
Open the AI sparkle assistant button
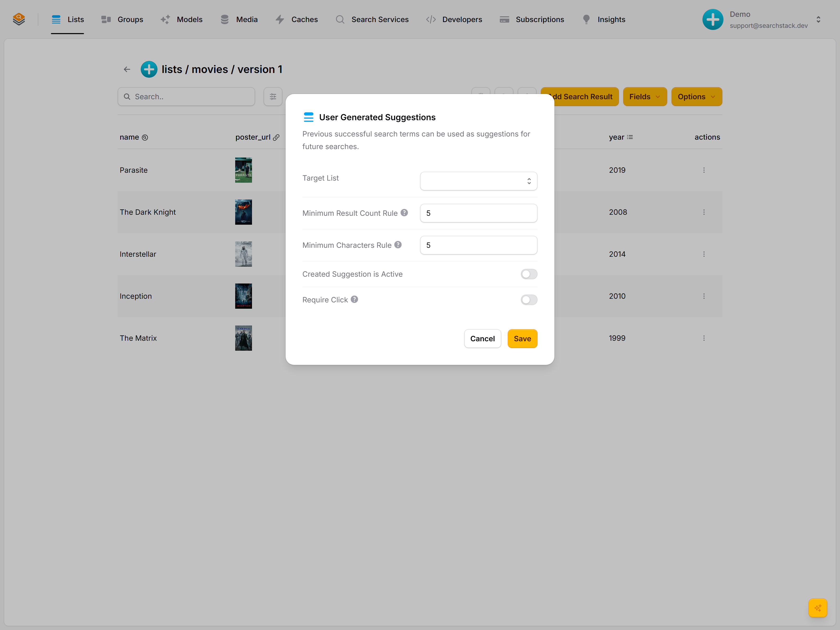pos(818,608)
